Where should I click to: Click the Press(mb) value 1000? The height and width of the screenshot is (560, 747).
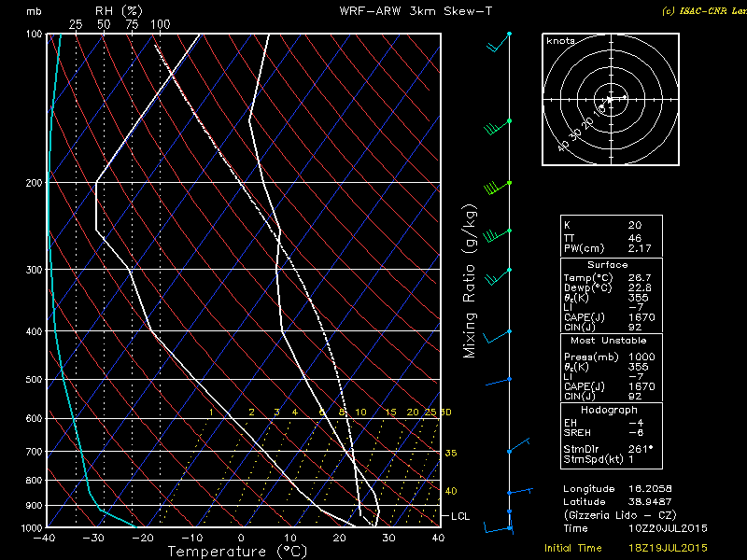pyautogui.click(x=641, y=357)
